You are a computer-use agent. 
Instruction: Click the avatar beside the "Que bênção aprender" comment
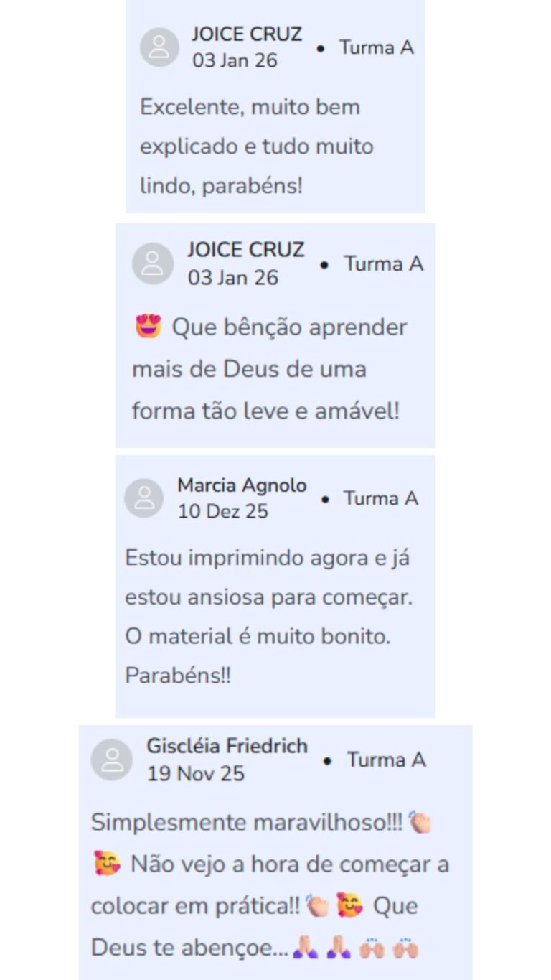(x=153, y=263)
